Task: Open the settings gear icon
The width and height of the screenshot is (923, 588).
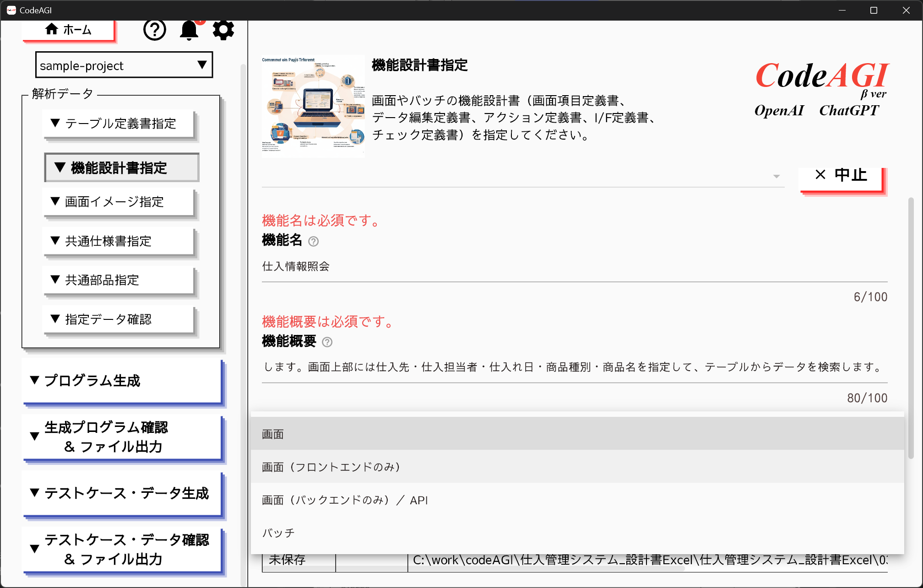Action: (223, 30)
